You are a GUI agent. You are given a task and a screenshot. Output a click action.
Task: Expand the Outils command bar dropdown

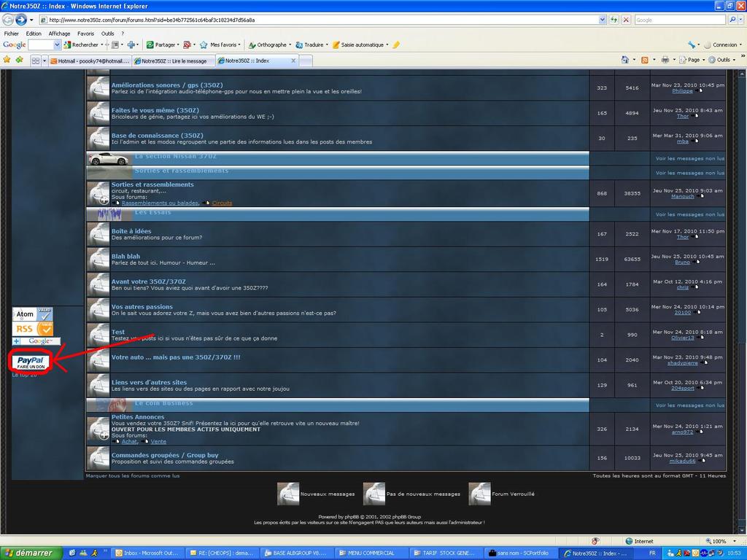coord(722,60)
